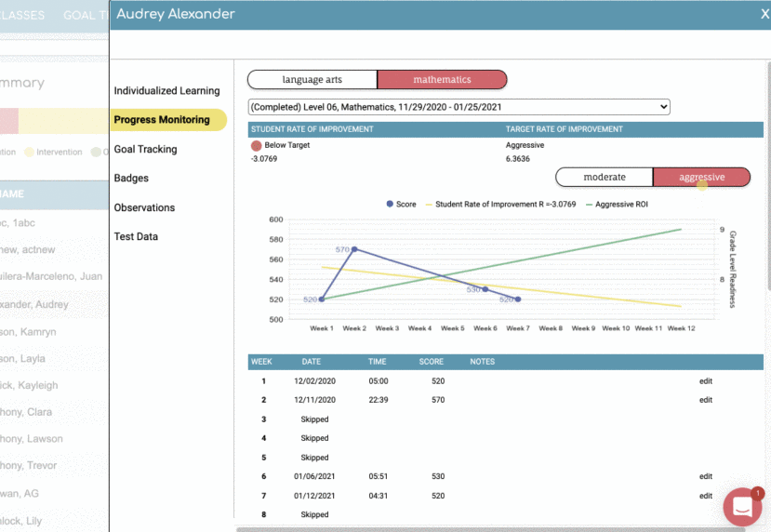Click score 530 in the table
The height and width of the screenshot is (532, 771).
click(x=438, y=476)
